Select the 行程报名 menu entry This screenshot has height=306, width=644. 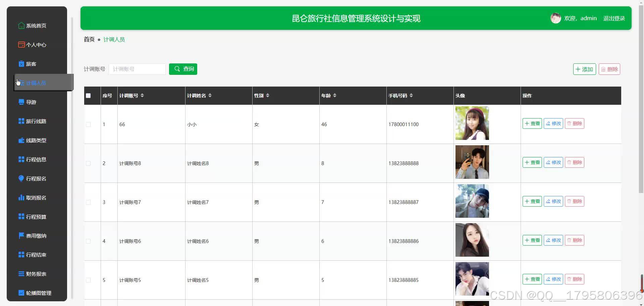37,178
